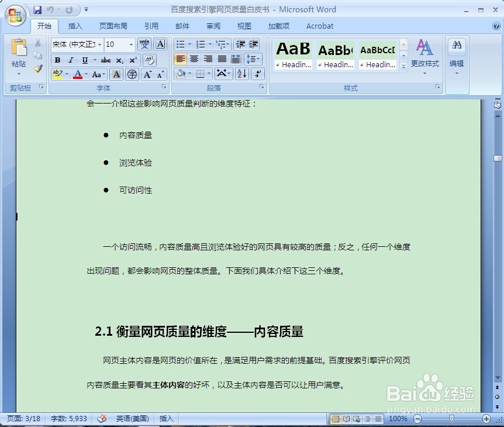This screenshot has width=504, height=427.
Task: Switch to the 视图 tab
Action: point(244,26)
